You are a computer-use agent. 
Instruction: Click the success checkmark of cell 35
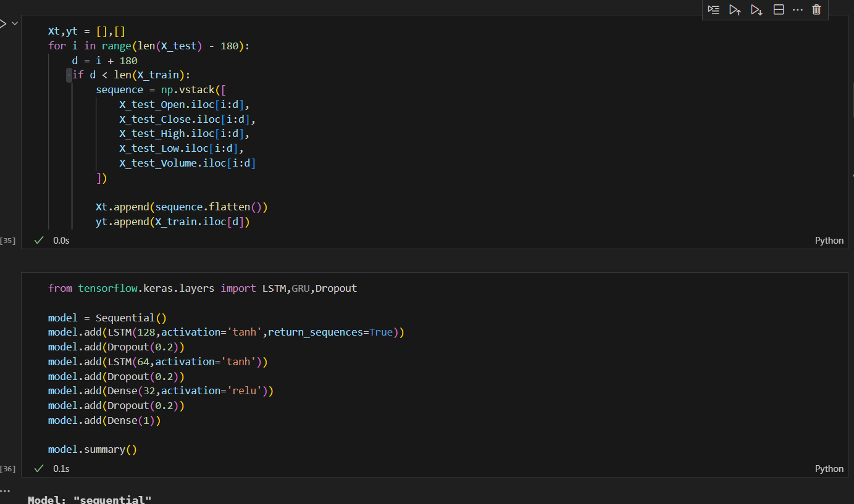coord(39,240)
